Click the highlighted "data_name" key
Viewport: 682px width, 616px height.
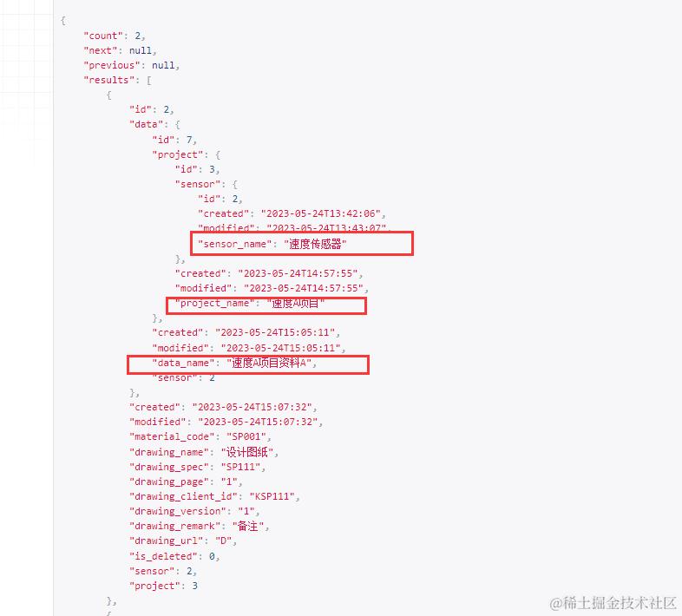[184, 363]
